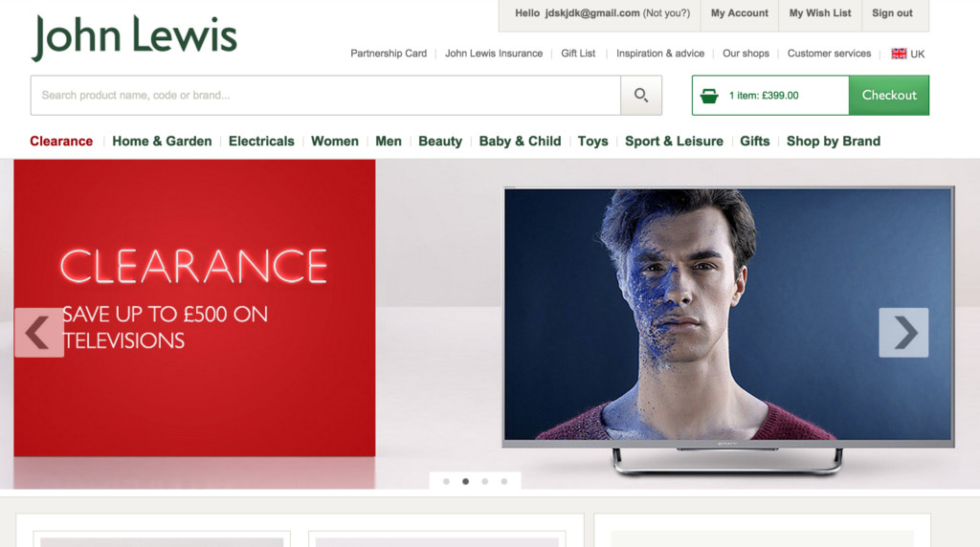Go to previous carousel slide arrow
980x547 pixels.
(38, 332)
